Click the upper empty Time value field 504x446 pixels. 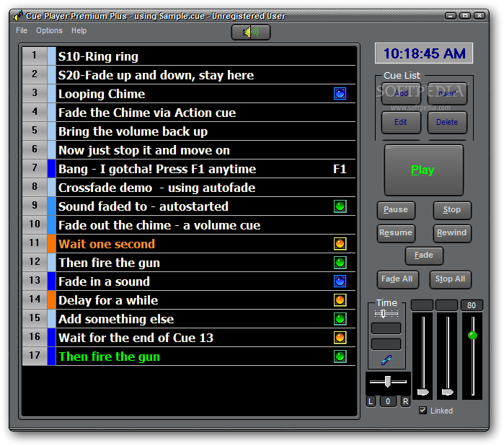pos(386,328)
